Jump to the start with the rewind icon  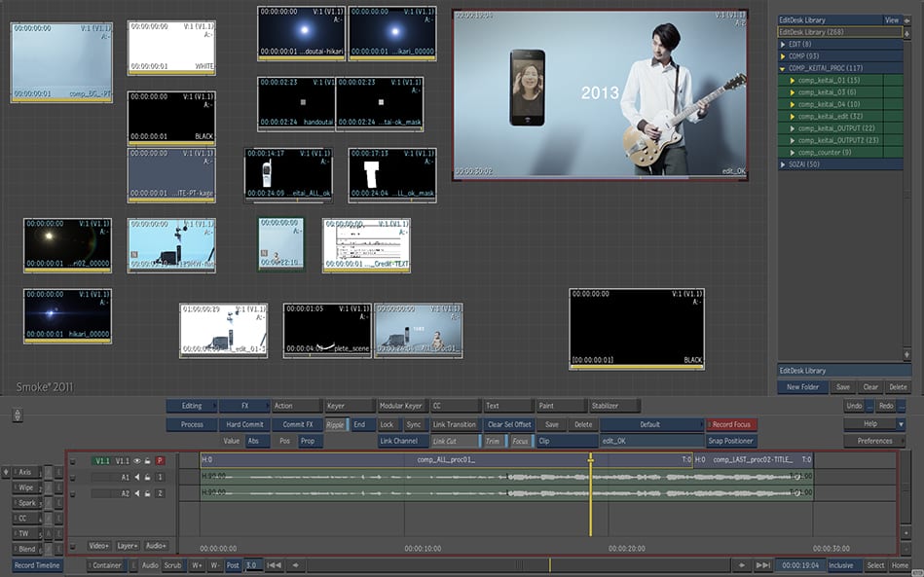pyautogui.click(x=275, y=565)
